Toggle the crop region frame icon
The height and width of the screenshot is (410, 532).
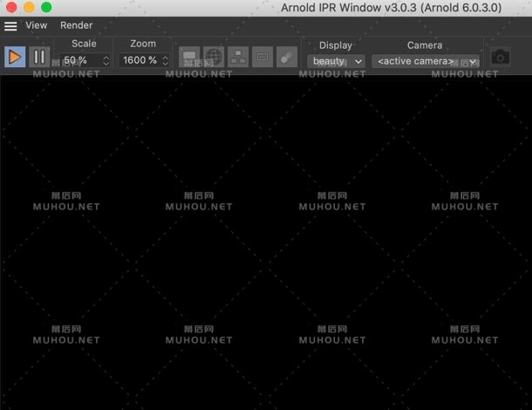263,57
